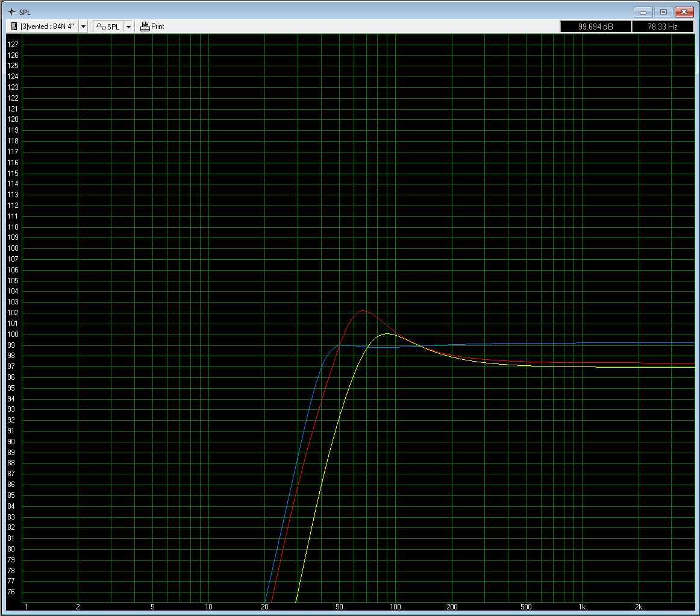
Task: Click the 1k label on frequency axis
Action: 582,606
